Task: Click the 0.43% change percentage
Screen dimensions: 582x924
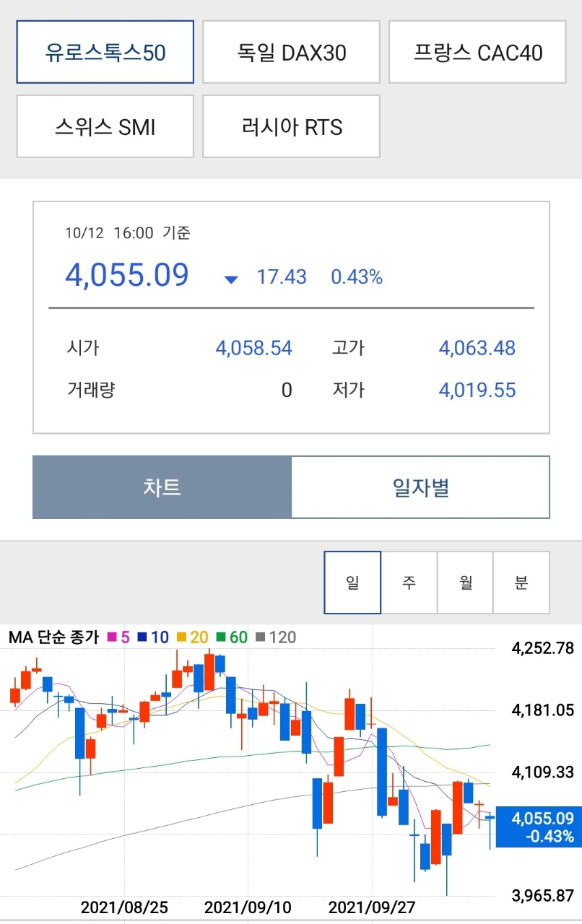Action: [x=357, y=277]
